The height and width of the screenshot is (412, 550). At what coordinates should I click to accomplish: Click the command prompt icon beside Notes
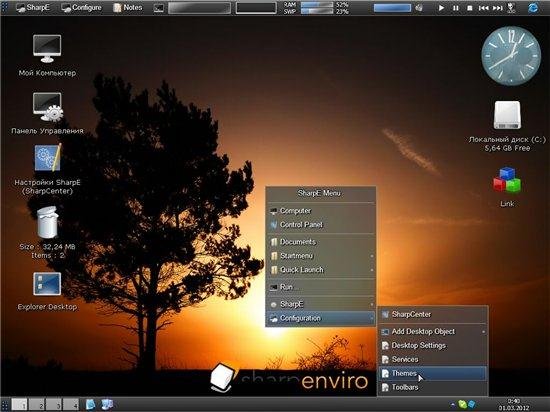tap(159, 8)
